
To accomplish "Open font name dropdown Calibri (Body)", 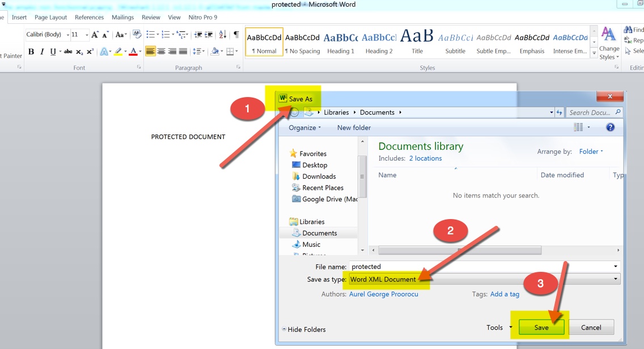I will tap(68, 35).
